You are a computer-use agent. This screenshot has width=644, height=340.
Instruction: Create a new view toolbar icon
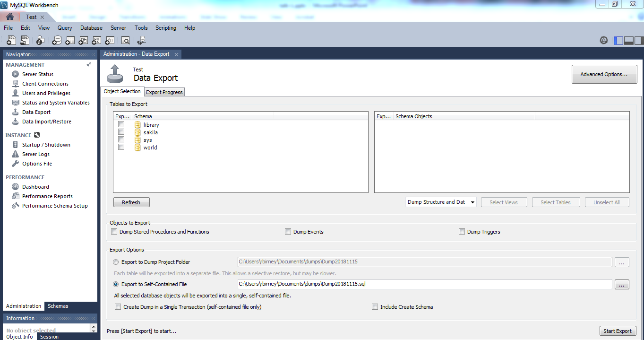pyautogui.click(x=83, y=40)
